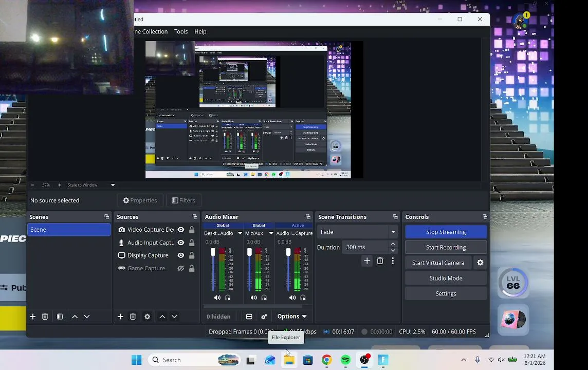Hide the Video Capture Device source
Screen dimensions: 588x370
[x=181, y=230]
